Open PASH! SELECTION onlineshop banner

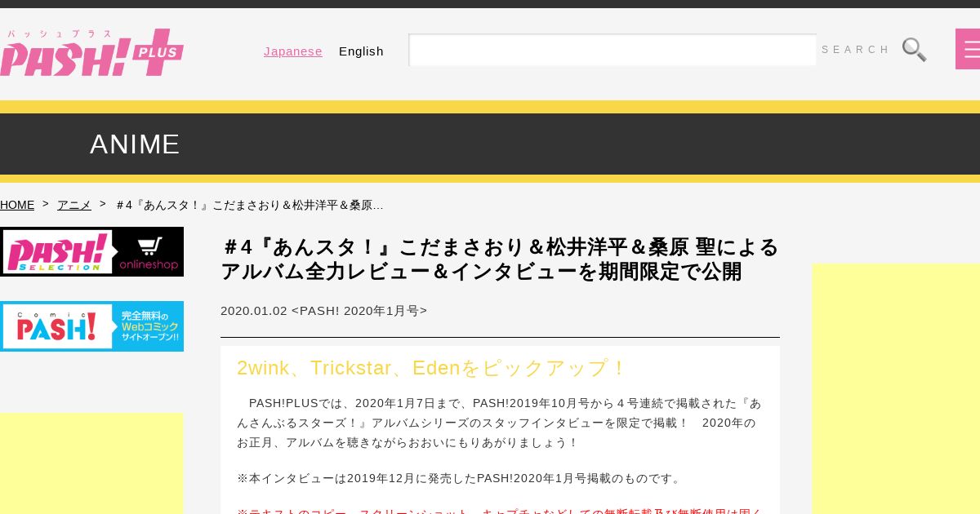point(91,251)
